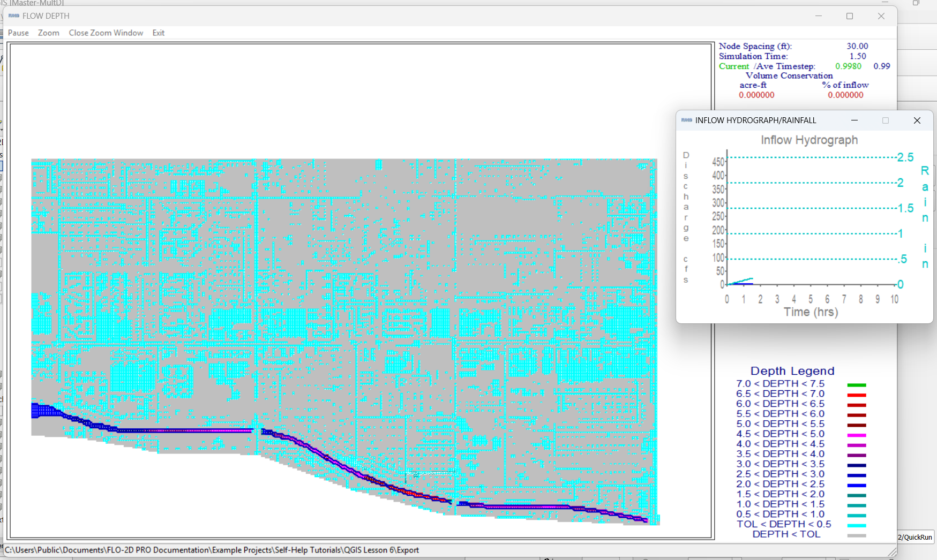Click the Inflow Hydrograph/Rainfall window icon
The image size is (937, 560).
pyautogui.click(x=686, y=120)
